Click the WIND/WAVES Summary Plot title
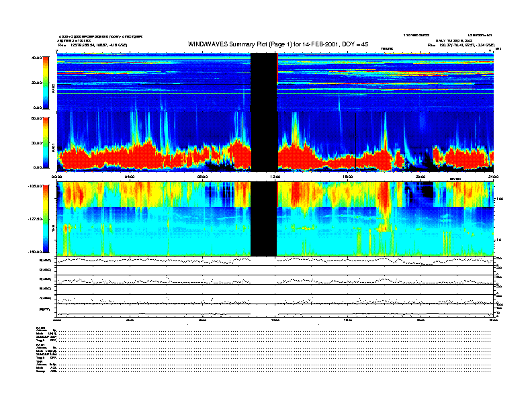This screenshot has height=411, width=532. (278, 44)
